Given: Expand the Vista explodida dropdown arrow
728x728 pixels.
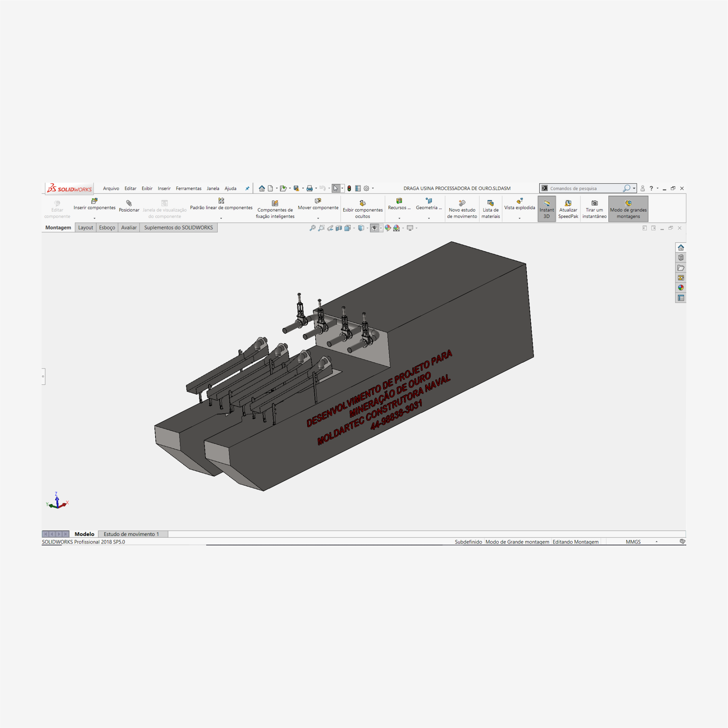Looking at the screenshot, I should point(520,218).
